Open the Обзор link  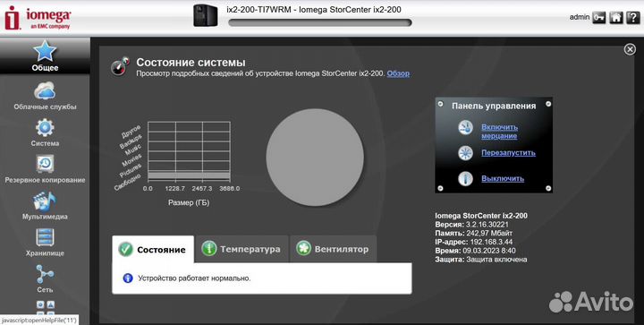pyautogui.click(x=398, y=73)
